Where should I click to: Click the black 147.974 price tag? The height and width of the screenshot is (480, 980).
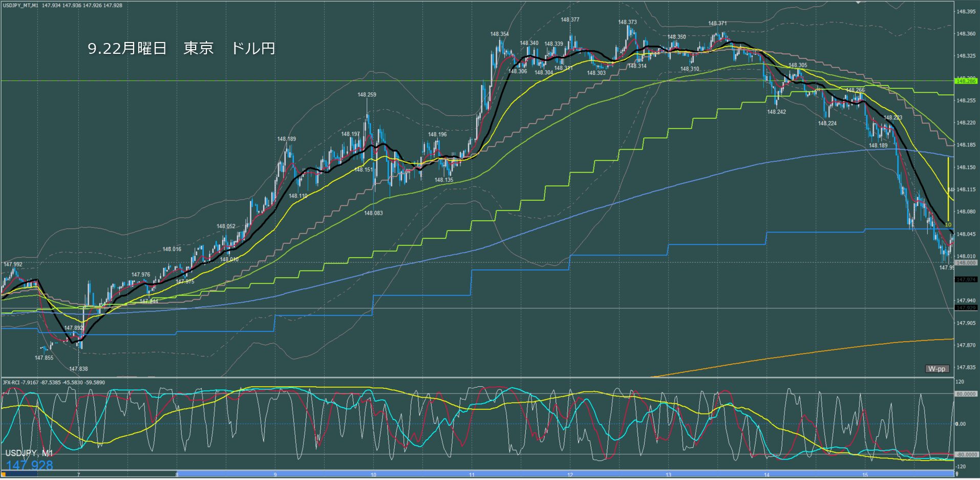[x=966, y=280]
